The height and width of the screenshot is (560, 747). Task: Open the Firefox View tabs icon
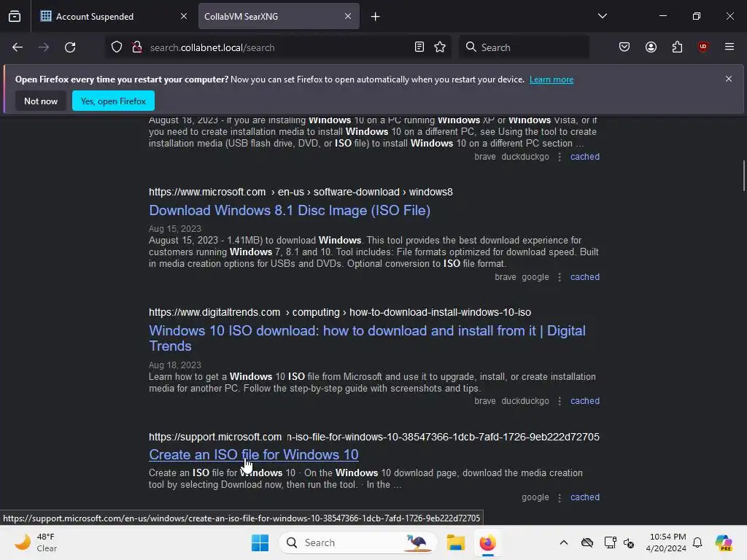coord(15,16)
